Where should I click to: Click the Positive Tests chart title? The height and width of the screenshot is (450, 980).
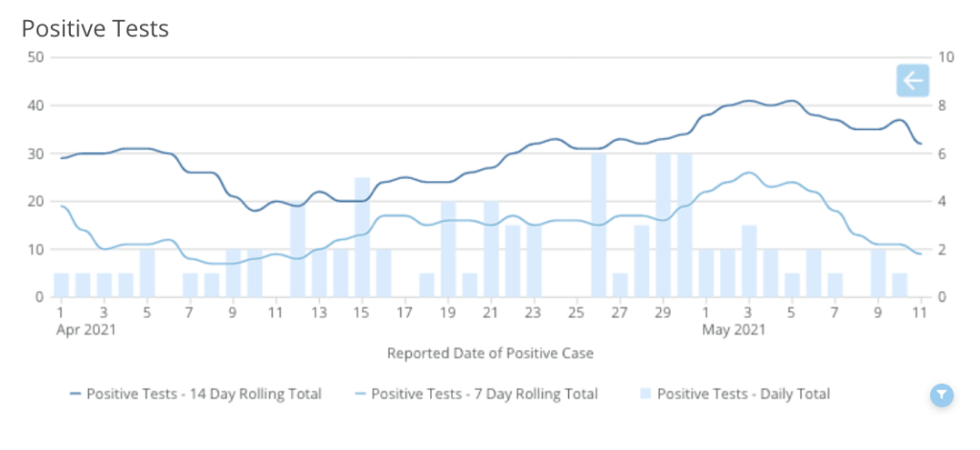(95, 29)
